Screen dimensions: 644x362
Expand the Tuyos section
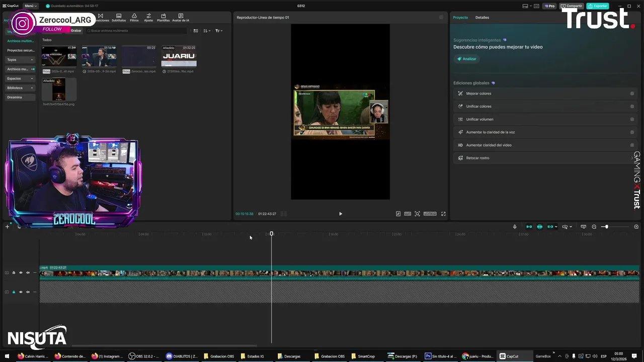tap(20, 59)
